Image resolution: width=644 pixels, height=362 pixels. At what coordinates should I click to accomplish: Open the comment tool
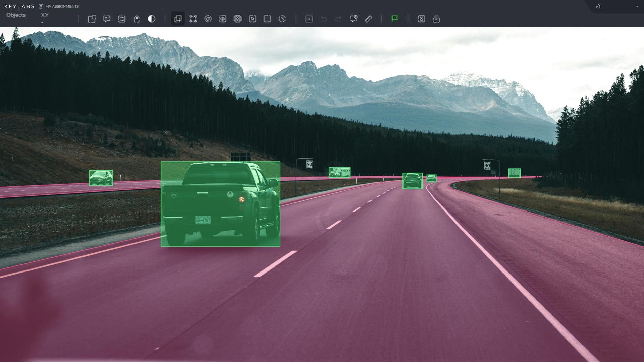pos(107,19)
